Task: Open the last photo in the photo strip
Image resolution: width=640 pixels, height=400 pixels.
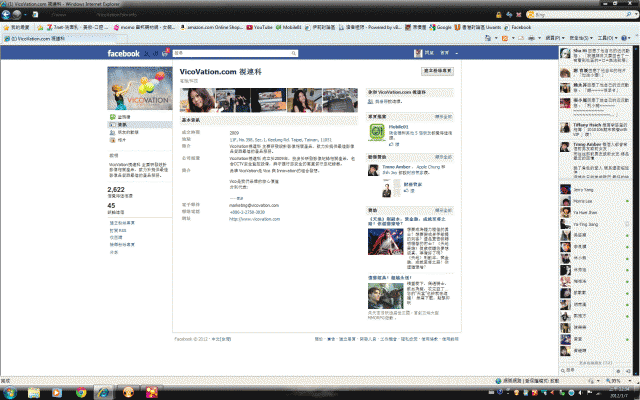Action: point(340,100)
